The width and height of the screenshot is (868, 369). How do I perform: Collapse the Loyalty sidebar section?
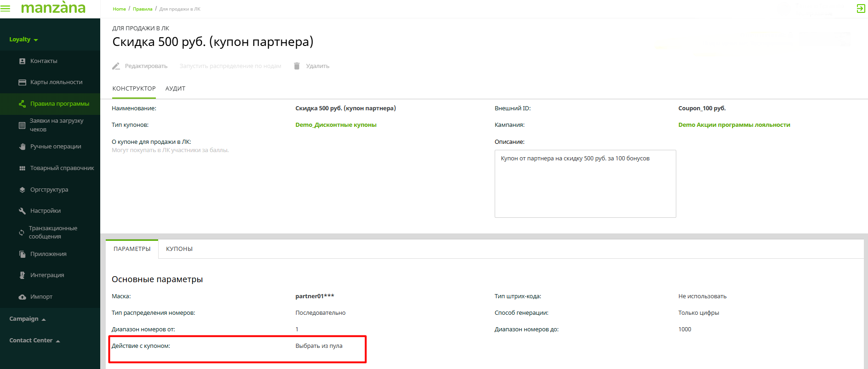(23, 40)
